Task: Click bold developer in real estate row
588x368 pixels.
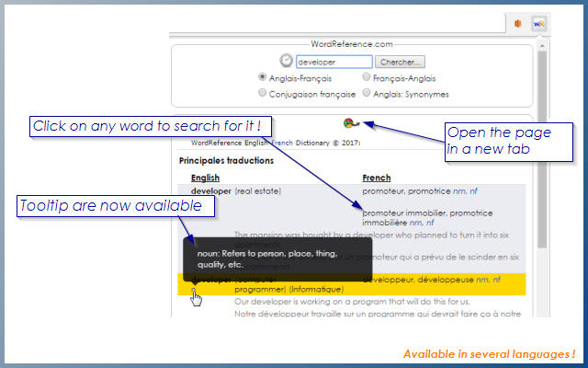Action: (x=211, y=191)
